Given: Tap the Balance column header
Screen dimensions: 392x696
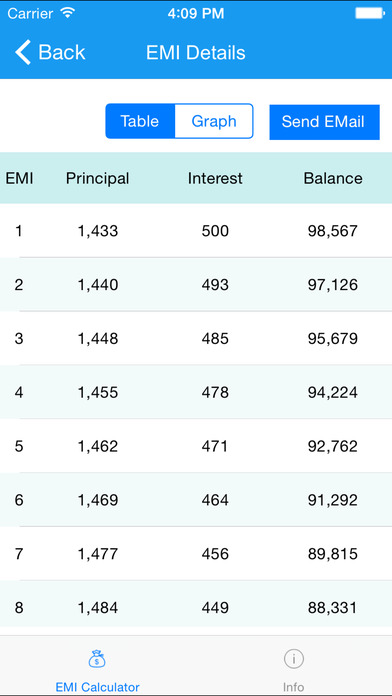Looking at the screenshot, I should coord(333,178).
